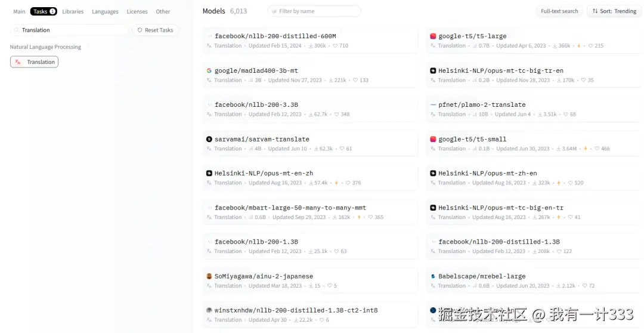This screenshot has height=333, width=644.
Task: Open facebook/nllb-200-3.3B model
Action: pos(310,109)
